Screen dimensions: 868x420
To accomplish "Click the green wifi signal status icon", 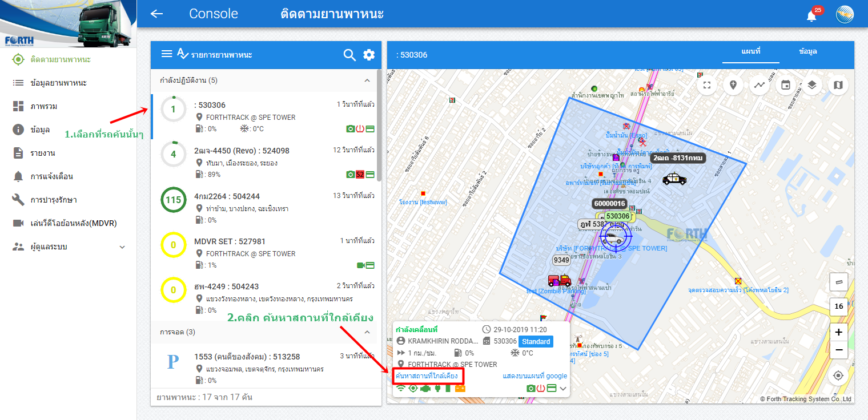I will pyautogui.click(x=401, y=389).
